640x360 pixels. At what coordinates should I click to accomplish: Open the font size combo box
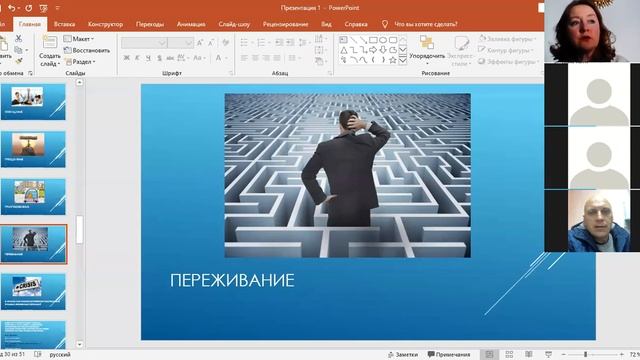coord(180,42)
